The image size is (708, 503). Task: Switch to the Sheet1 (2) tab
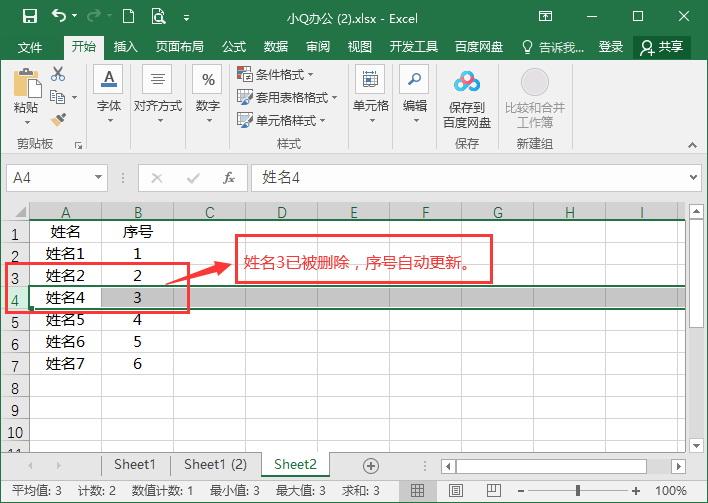215,464
